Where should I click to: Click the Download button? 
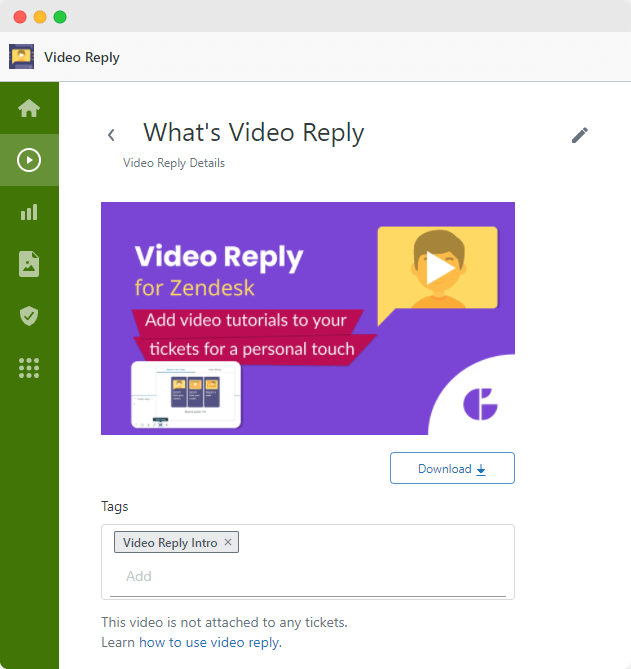[452, 468]
